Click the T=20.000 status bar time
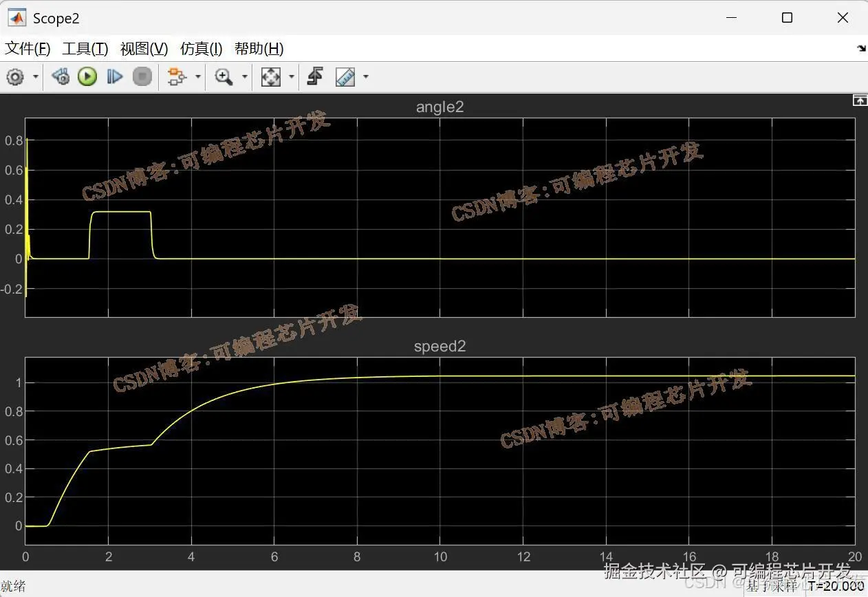Viewport: 868px width, 597px height. click(x=836, y=586)
